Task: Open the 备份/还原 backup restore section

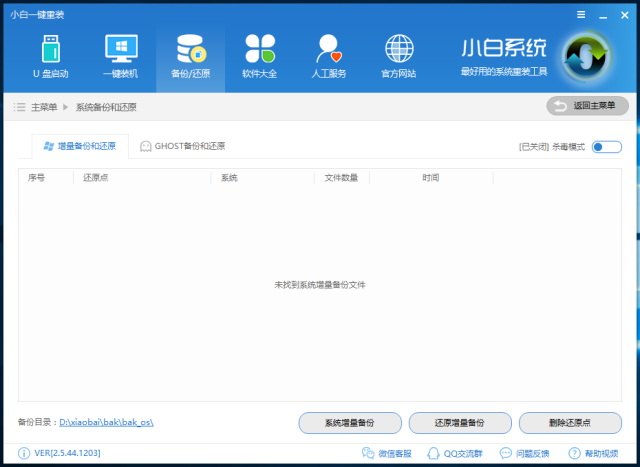Action: (190, 56)
